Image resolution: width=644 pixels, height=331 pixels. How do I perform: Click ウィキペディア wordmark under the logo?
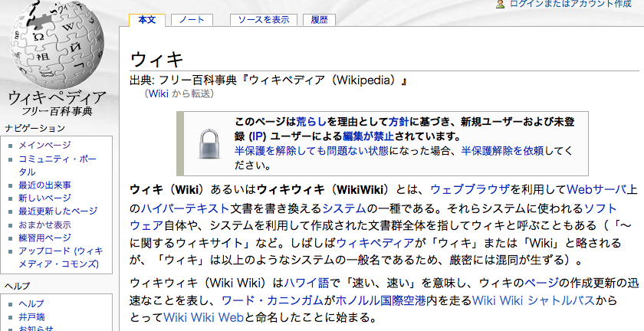click(x=57, y=98)
